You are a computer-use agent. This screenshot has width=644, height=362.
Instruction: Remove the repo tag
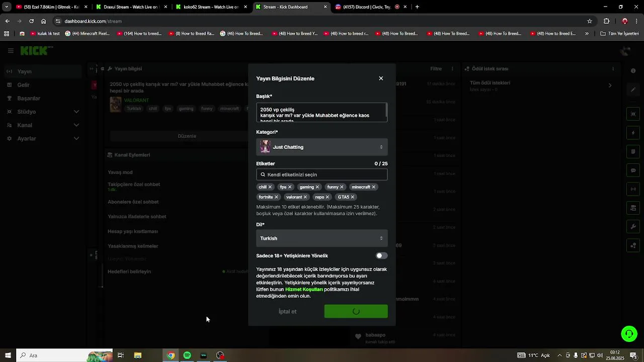tap(328, 197)
